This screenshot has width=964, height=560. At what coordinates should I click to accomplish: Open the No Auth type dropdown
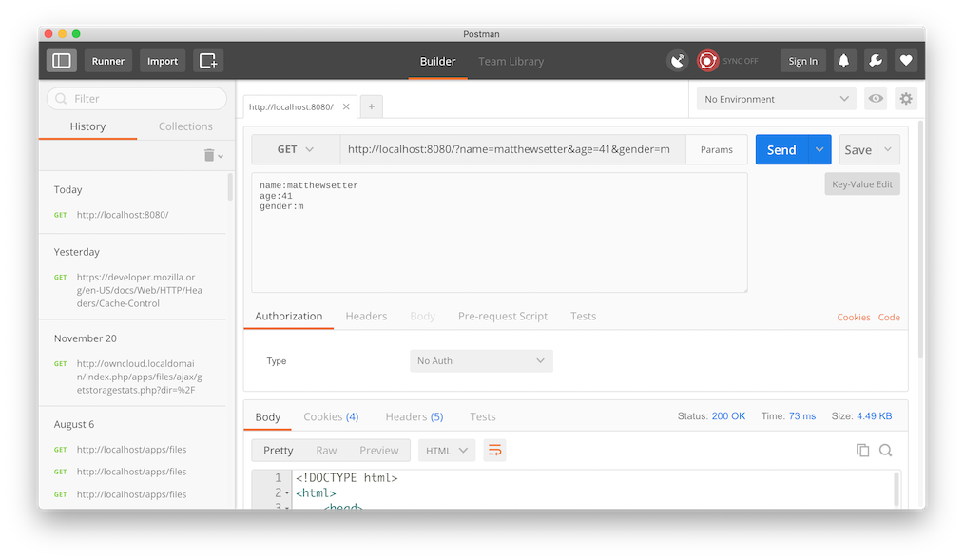click(x=481, y=361)
